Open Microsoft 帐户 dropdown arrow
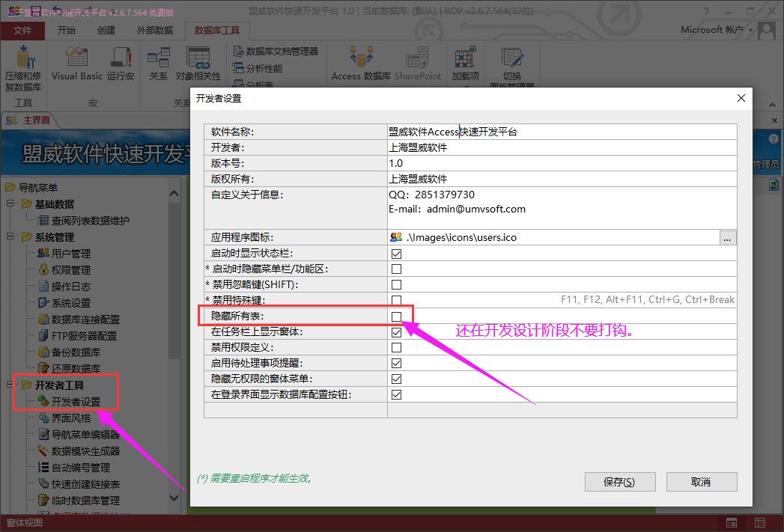The height and width of the screenshot is (532, 784). click(x=750, y=30)
